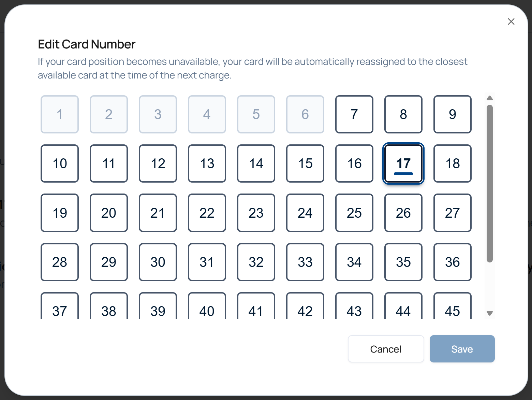Choose card number 27
The width and height of the screenshot is (532, 400).
point(452,213)
